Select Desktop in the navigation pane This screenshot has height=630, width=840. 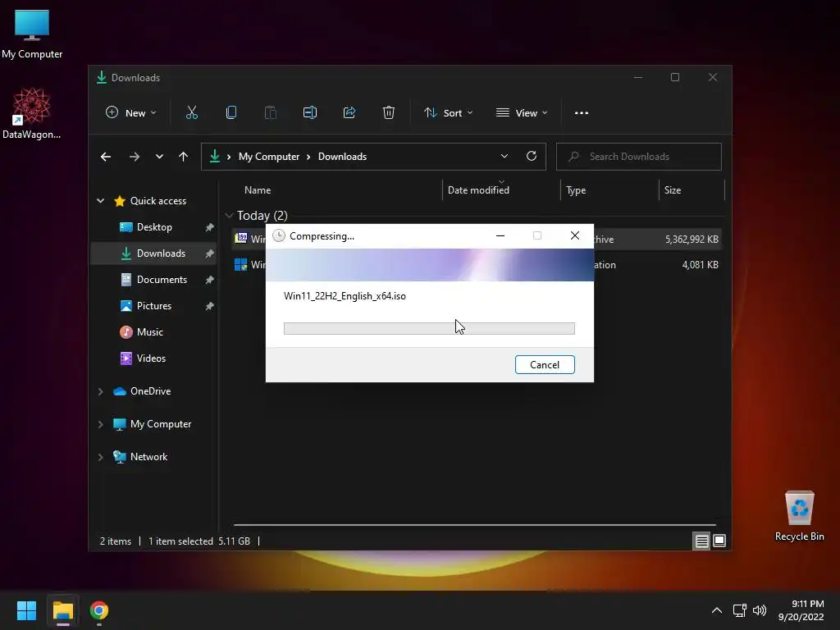tap(153, 227)
